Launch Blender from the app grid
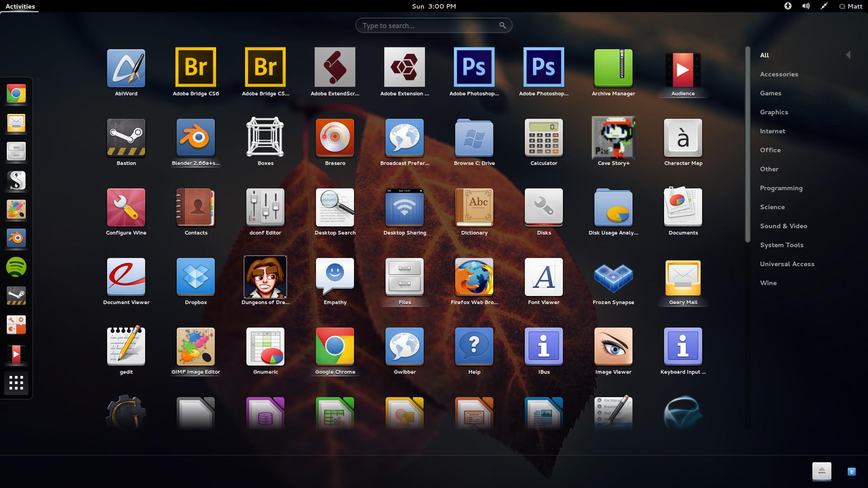The image size is (868, 488). point(196,137)
